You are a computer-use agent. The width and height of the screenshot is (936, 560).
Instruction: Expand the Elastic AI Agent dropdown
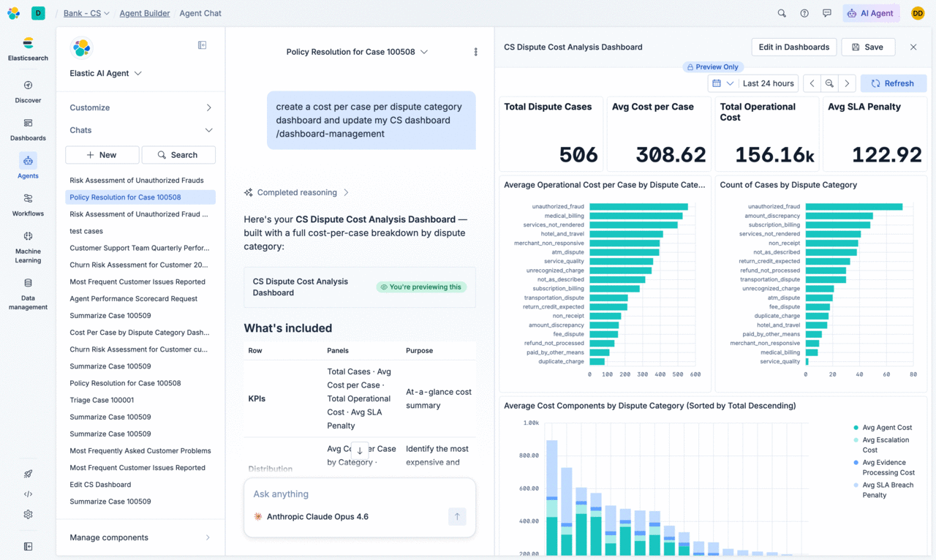106,73
